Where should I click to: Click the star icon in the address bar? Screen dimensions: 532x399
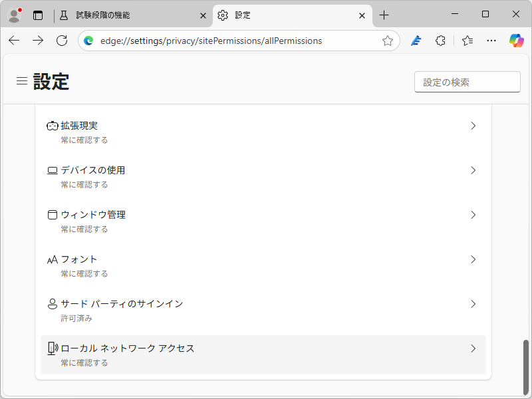(x=388, y=41)
